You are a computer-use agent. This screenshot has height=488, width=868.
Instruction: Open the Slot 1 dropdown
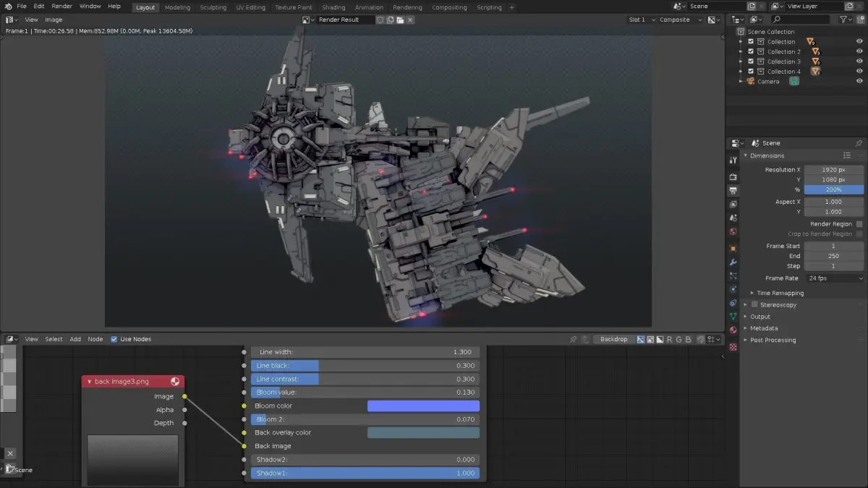tap(640, 20)
